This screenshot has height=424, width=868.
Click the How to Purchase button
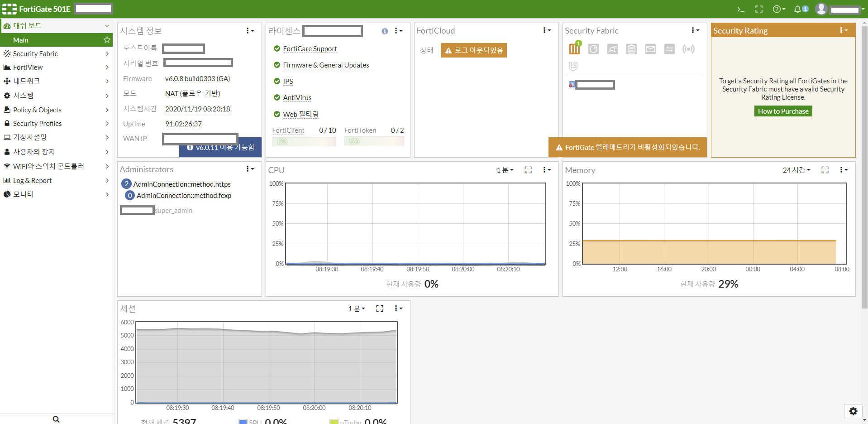[783, 111]
